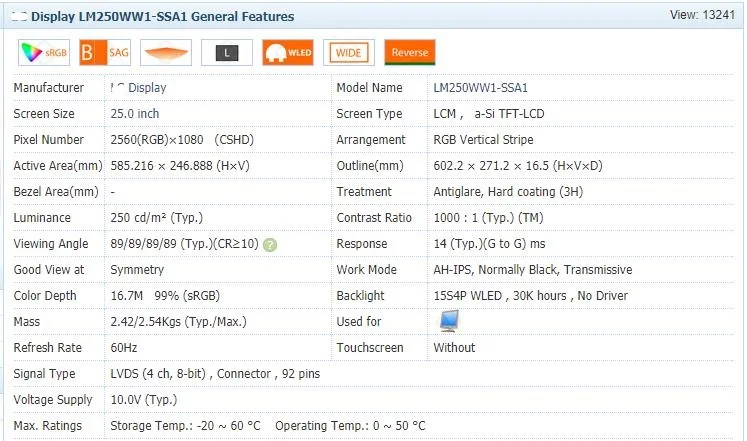The height and width of the screenshot is (441, 747).
Task: Click the orange Reverse badge
Action: (x=409, y=53)
